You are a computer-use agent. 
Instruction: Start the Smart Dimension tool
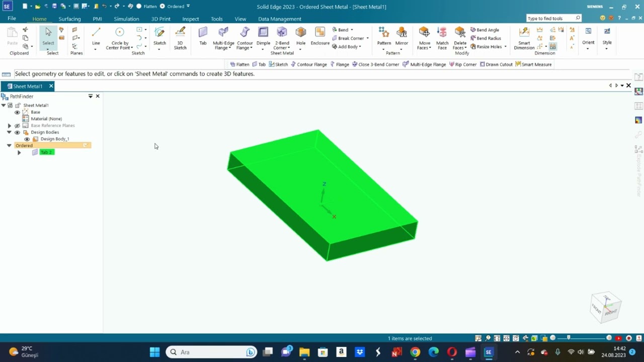pos(524,39)
